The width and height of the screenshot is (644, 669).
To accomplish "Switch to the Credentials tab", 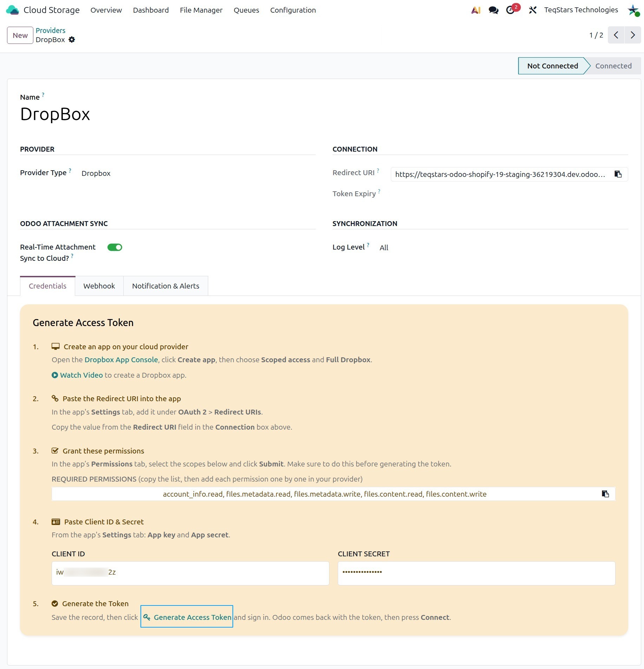I will 47,286.
